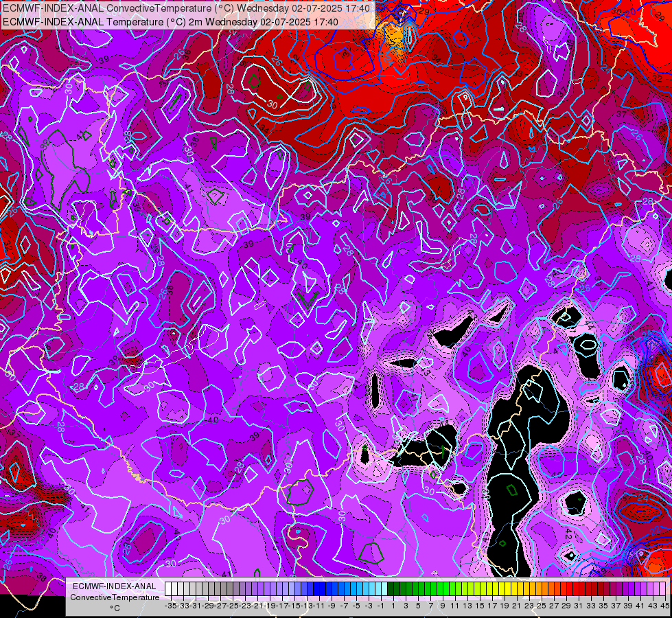Click legend tick value -33
Viewport: 672px width, 618px height.
[x=183, y=606]
